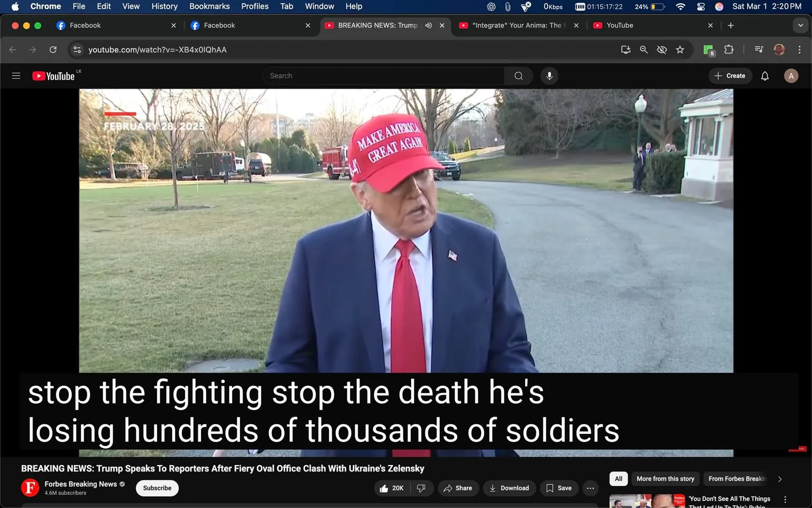Toggle incognito eye icon in address bar
The height and width of the screenshot is (508, 812).
coord(662,49)
